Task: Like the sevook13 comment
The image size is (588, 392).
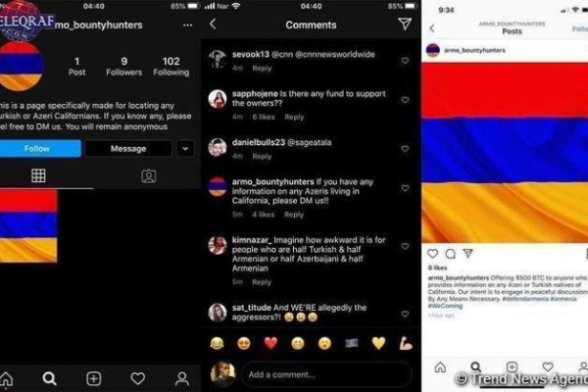Action: pos(405,61)
